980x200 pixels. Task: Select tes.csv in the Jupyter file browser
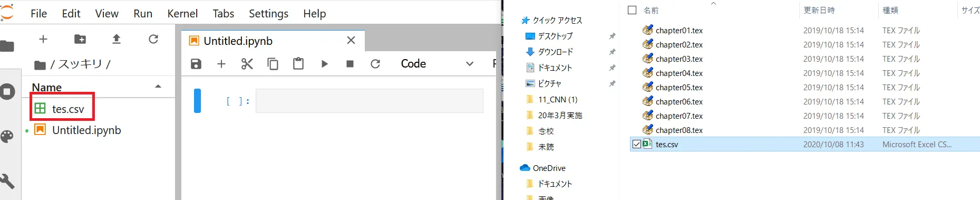[x=68, y=109]
